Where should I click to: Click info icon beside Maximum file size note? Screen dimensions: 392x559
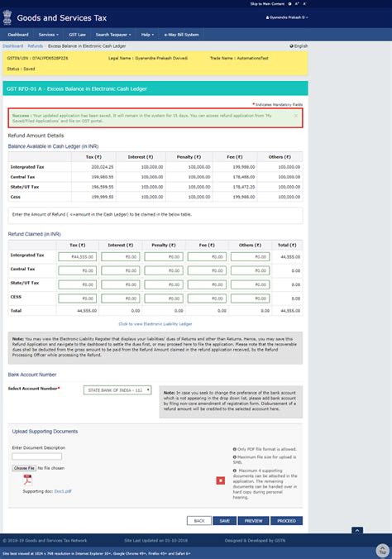pos(235,457)
